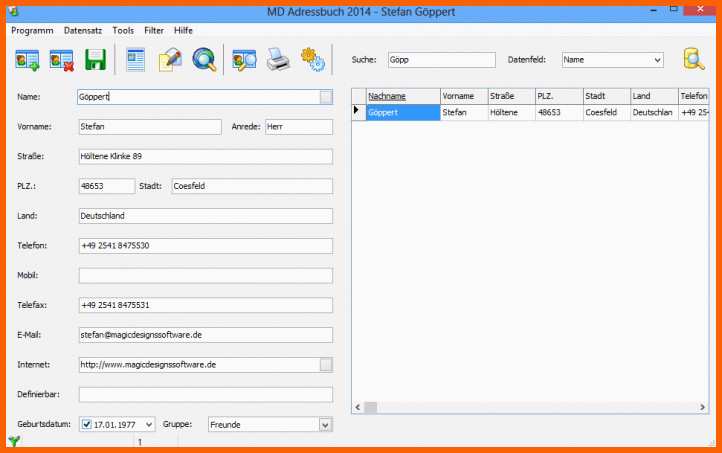Click small button at end of Name field

pyautogui.click(x=326, y=97)
